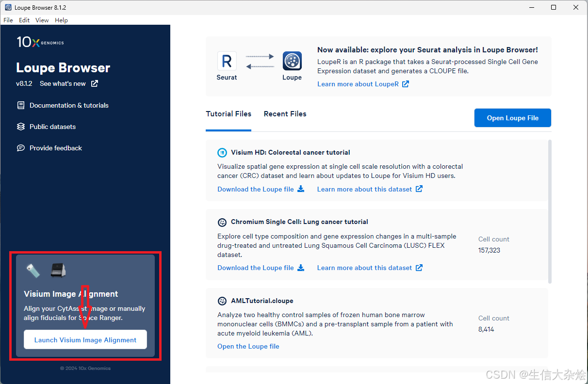Image resolution: width=588 pixels, height=384 pixels.
Task: Click Loupe Browser title bar app icon
Action: 8,7
